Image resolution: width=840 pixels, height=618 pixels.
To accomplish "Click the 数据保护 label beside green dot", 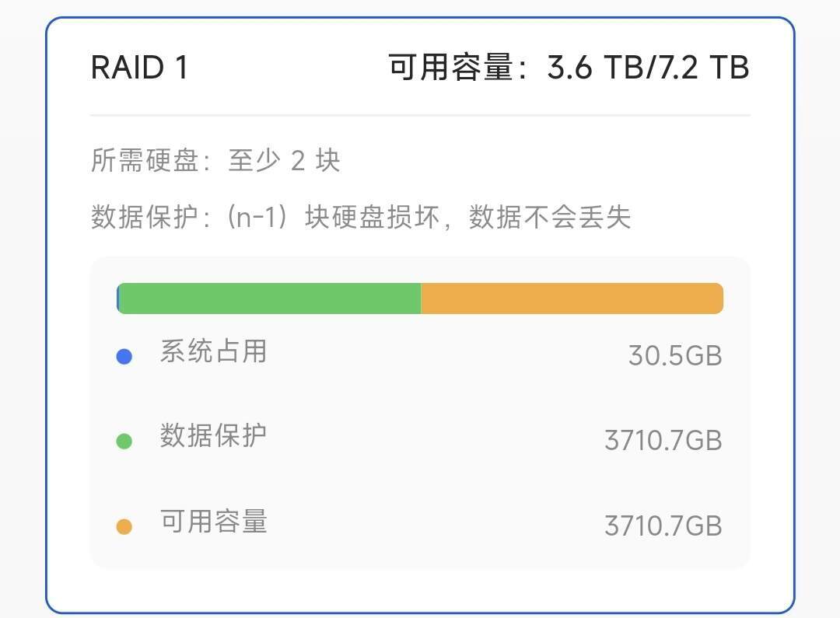I will click(x=213, y=435).
